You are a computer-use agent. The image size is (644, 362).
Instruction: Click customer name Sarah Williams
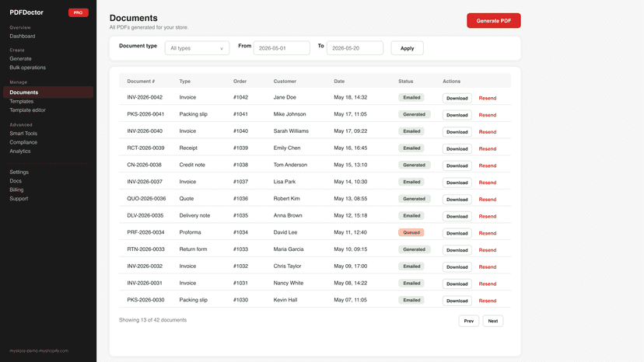pyautogui.click(x=291, y=131)
